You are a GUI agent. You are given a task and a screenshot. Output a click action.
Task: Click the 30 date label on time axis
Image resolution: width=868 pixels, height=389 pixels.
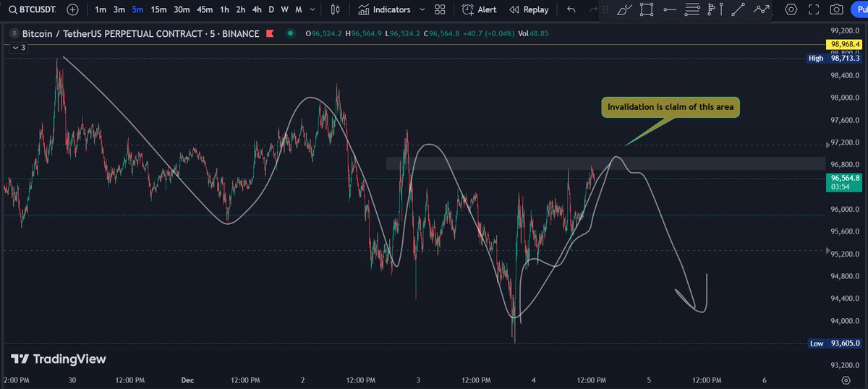72,380
